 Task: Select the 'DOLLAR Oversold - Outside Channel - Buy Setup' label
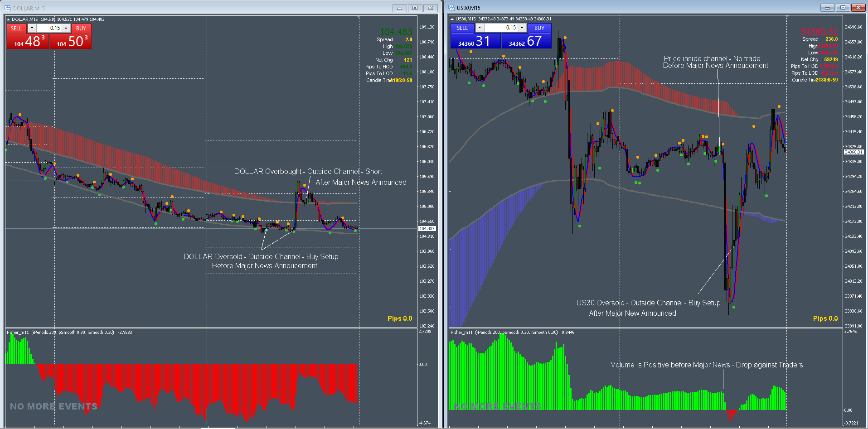click(x=261, y=257)
